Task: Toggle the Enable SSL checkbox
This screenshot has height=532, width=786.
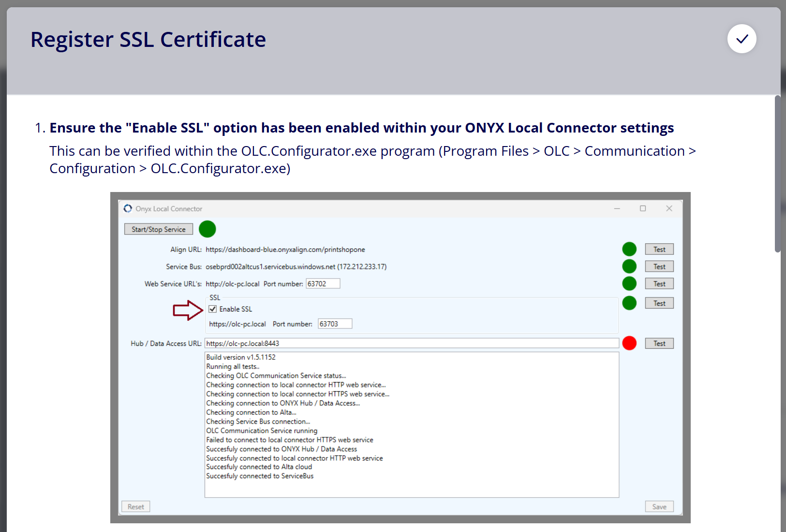Action: click(x=212, y=309)
